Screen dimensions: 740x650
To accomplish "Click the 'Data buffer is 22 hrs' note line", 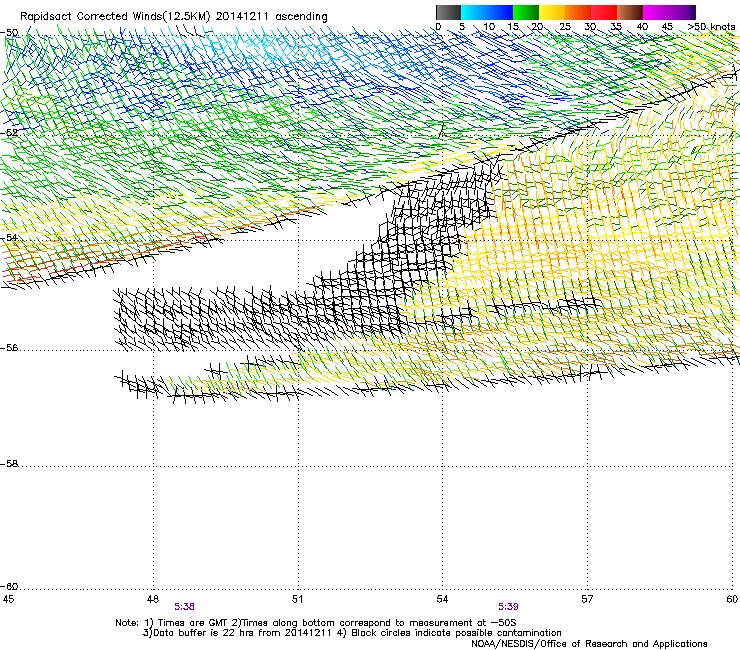I will tap(352, 633).
